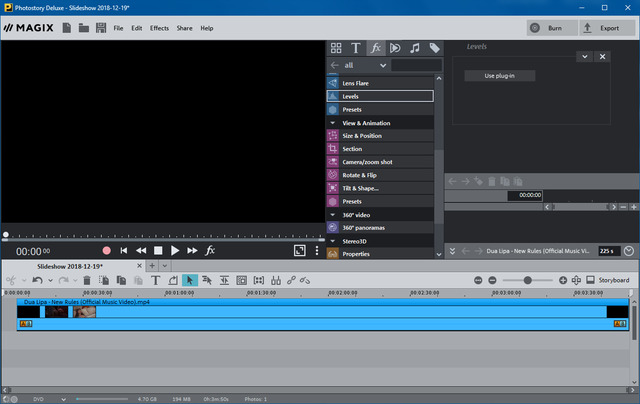This screenshot has width=640, height=404.
Task: Toggle fullscreen preview monitor button
Action: (299, 250)
